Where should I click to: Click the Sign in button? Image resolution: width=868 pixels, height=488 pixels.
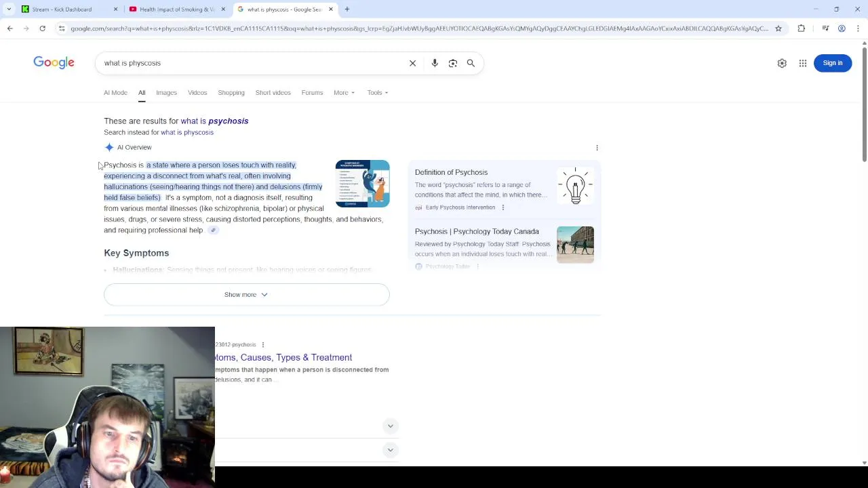coord(832,63)
